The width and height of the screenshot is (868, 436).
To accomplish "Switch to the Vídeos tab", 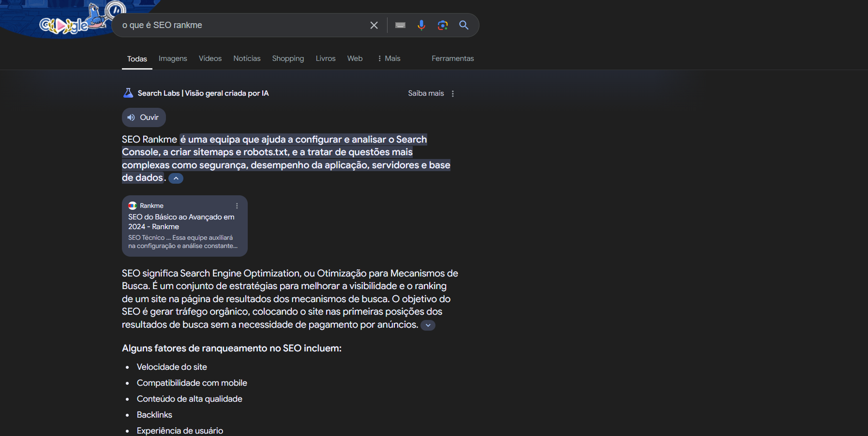I will pos(210,58).
